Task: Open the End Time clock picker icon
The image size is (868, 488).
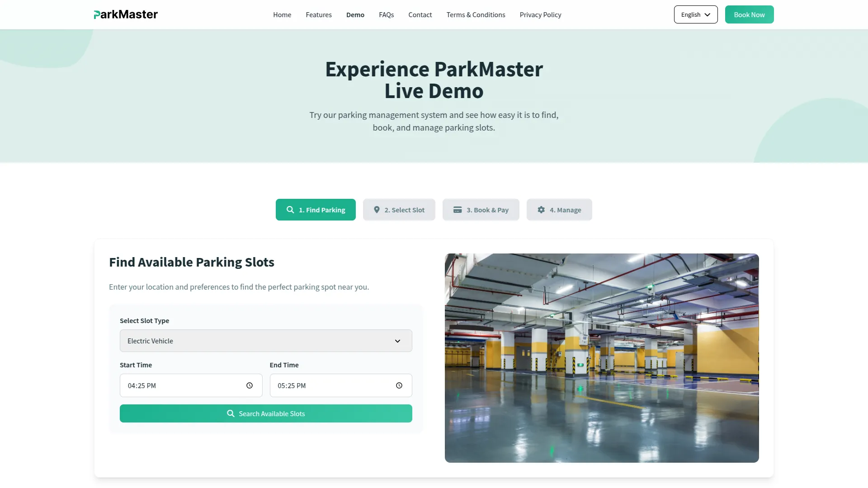Action: coord(399,385)
